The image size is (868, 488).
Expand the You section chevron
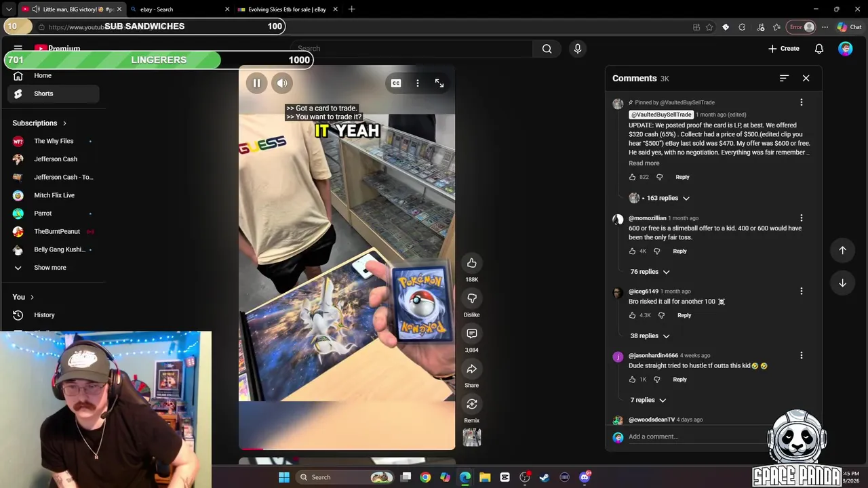tap(32, 298)
